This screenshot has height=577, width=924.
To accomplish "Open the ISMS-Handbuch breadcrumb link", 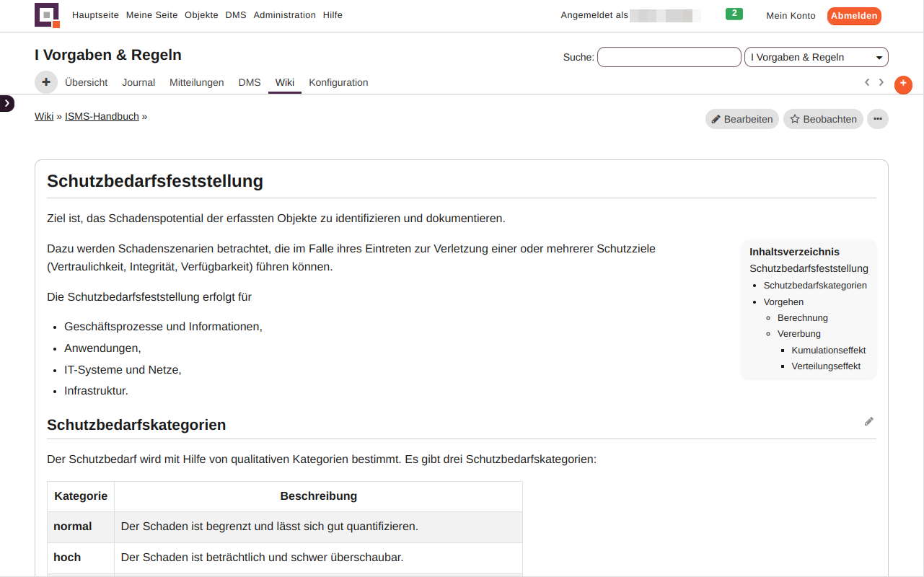I will (x=101, y=115).
